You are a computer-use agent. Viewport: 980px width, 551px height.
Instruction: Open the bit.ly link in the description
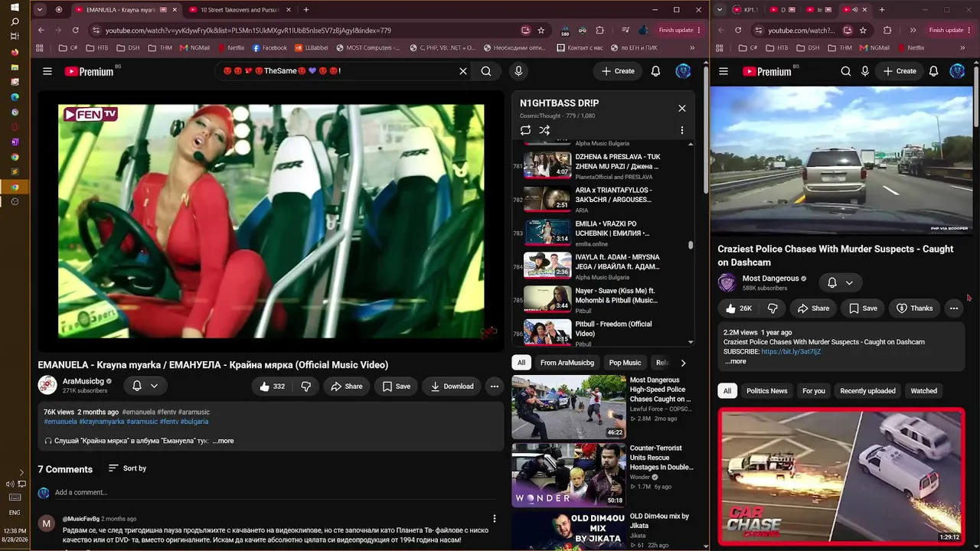pos(791,351)
